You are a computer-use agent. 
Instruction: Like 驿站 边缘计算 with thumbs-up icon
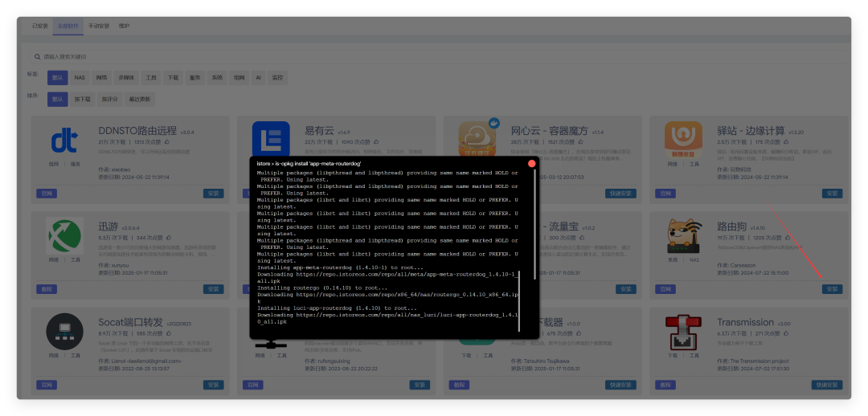point(785,142)
